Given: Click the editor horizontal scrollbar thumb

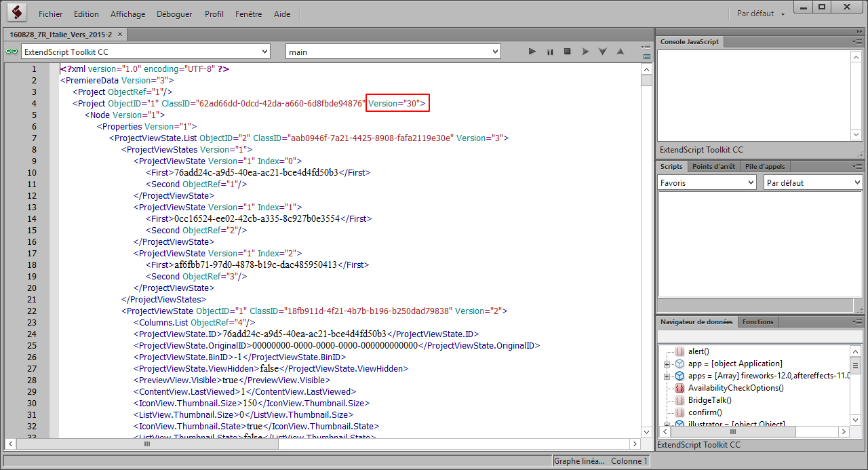Looking at the screenshot, I should pos(146,444).
